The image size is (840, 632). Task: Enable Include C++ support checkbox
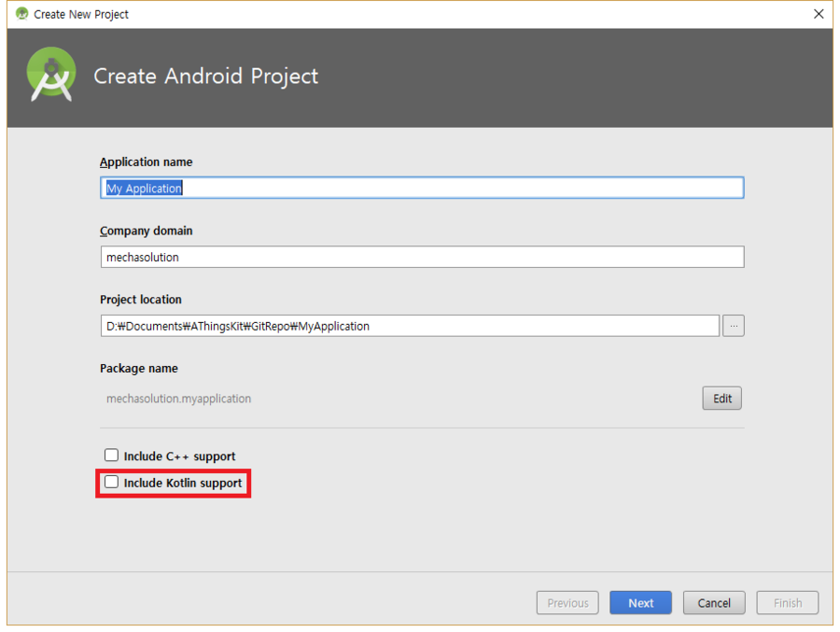pyautogui.click(x=111, y=456)
